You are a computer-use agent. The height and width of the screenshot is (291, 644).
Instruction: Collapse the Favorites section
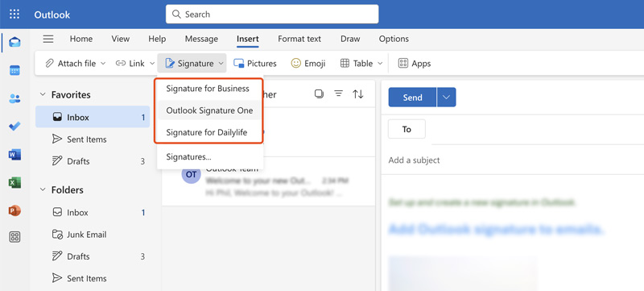[43, 94]
